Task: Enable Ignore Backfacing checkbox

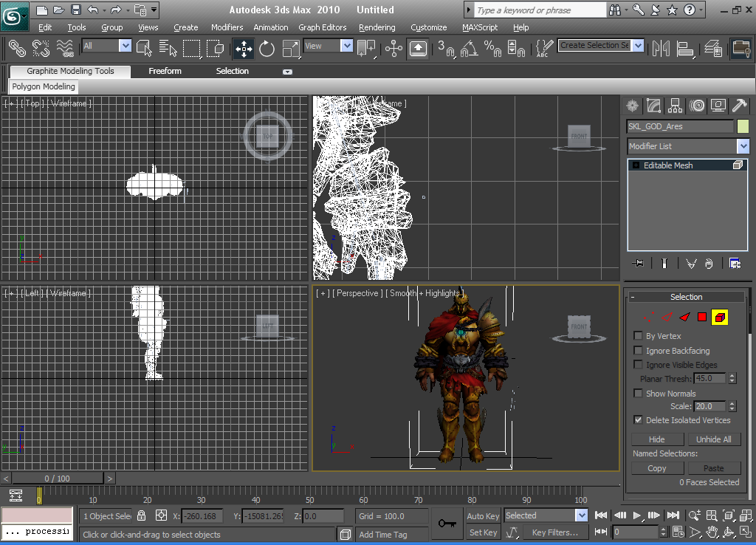Action: tap(638, 350)
